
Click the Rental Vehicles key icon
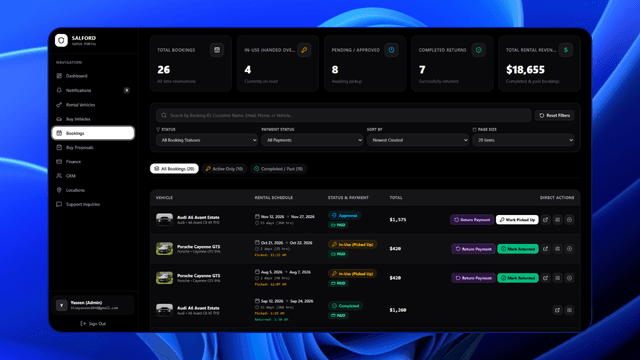point(59,105)
